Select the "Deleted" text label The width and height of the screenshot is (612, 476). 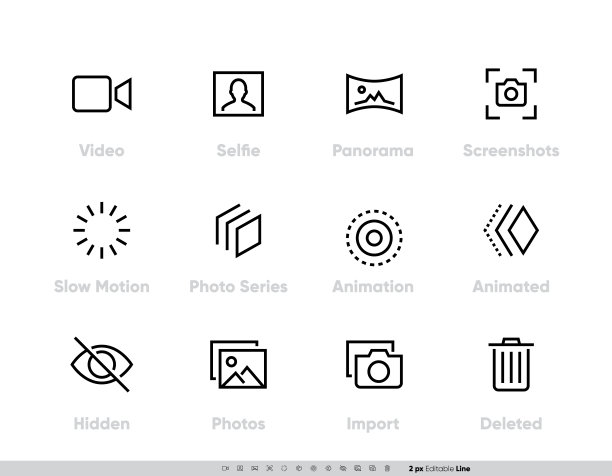point(511,424)
